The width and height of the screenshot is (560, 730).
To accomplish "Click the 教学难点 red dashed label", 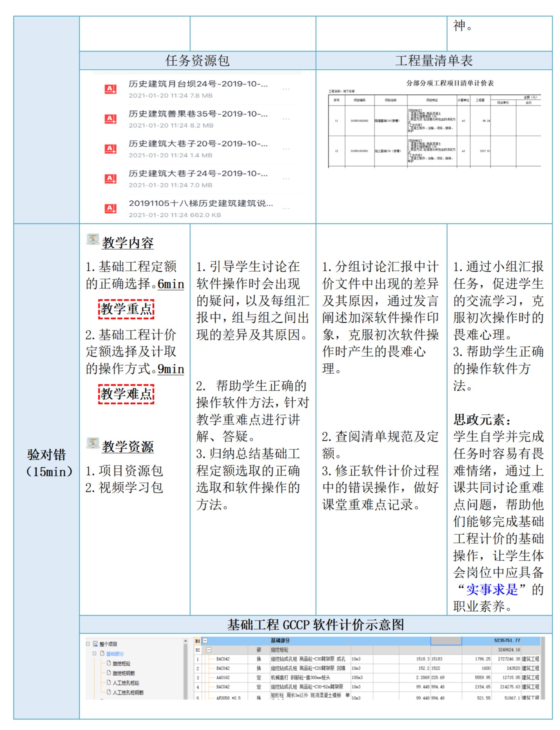I will tap(126, 394).
